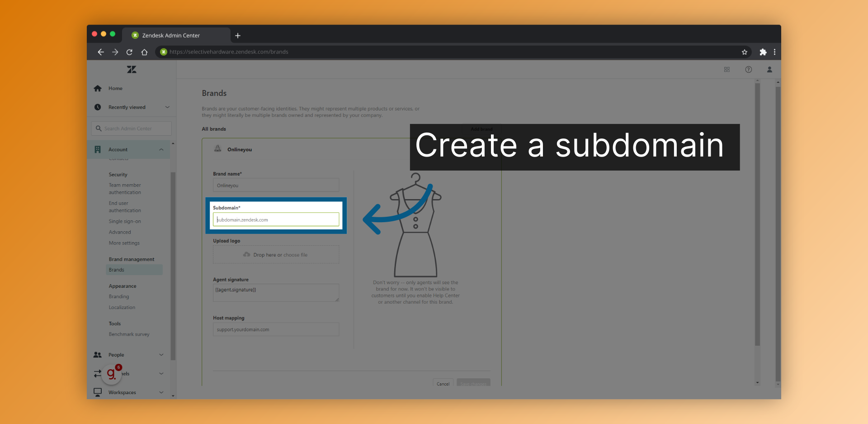
Task: Click the Appearance section heading
Action: 123,286
